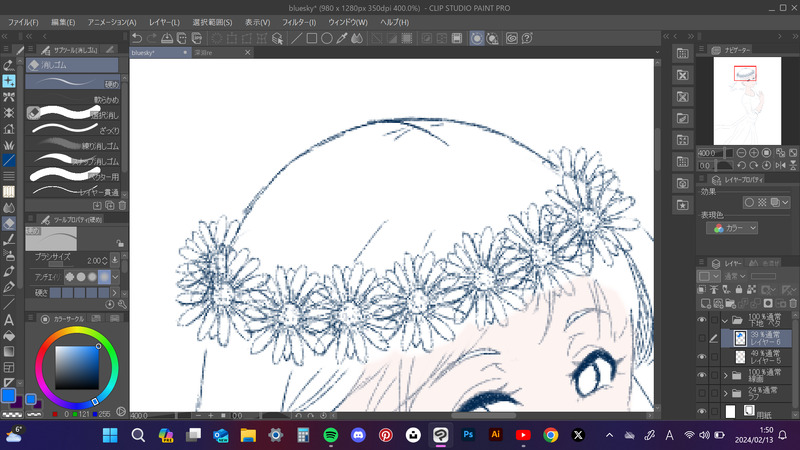The width and height of the screenshot is (800, 450).
Task: Adjust the ブラシサイズ slider
Action: pos(56,264)
